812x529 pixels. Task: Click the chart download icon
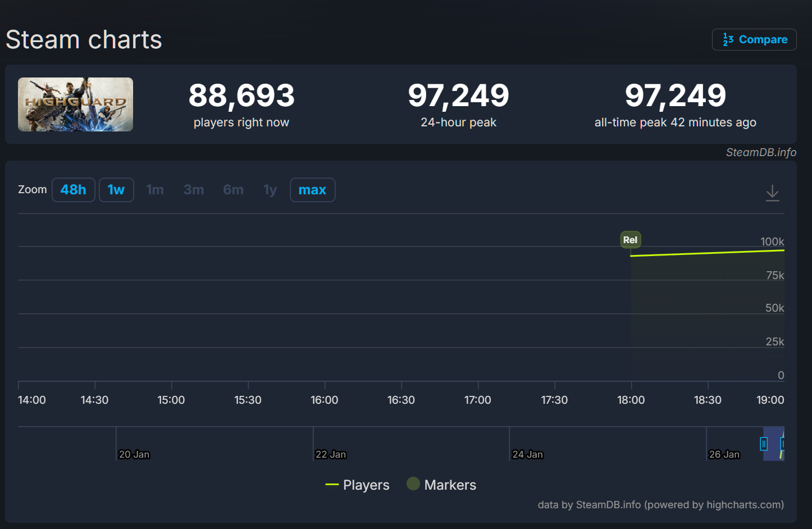773,193
